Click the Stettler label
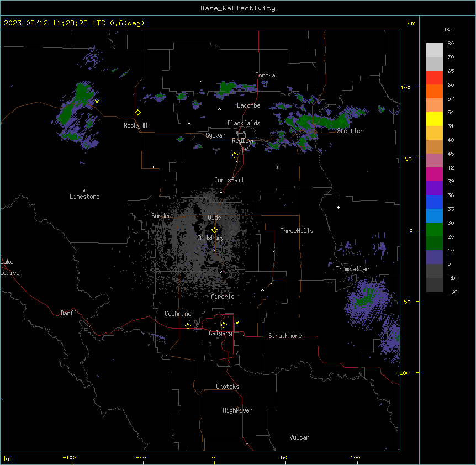 click(x=350, y=131)
